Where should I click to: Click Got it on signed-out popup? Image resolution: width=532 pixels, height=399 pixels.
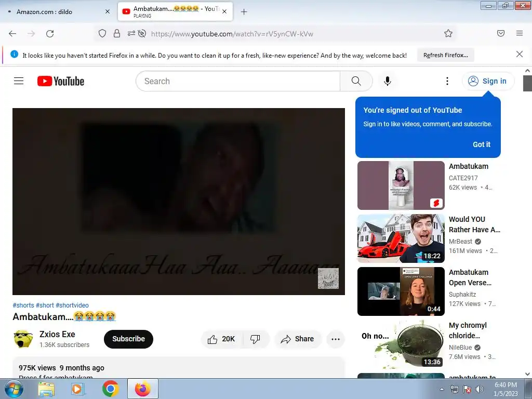(482, 144)
